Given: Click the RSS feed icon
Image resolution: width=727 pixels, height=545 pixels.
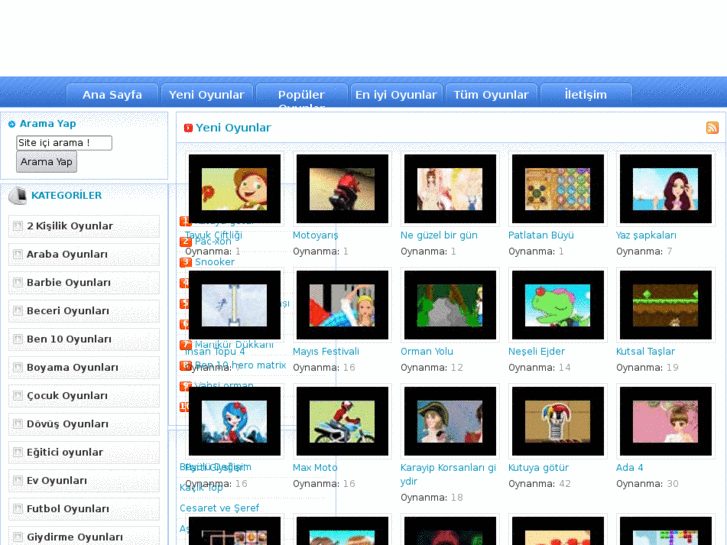Looking at the screenshot, I should (712, 128).
